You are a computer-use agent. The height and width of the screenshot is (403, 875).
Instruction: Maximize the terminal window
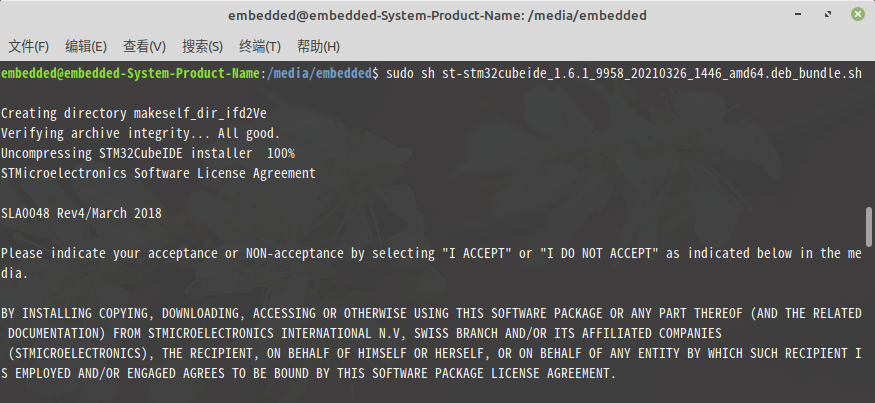pyautogui.click(x=828, y=15)
